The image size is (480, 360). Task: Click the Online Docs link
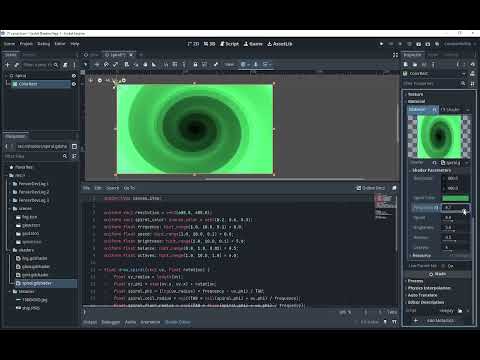pos(370,188)
